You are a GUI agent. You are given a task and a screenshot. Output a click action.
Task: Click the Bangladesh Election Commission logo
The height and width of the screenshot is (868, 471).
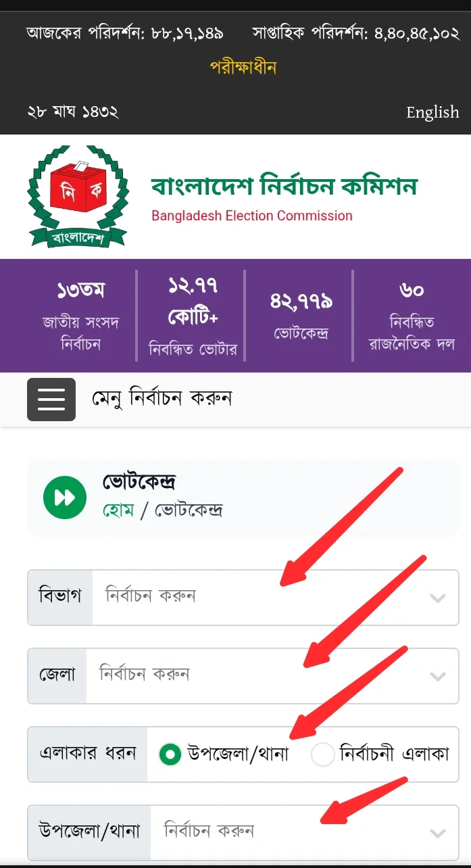pyautogui.click(x=78, y=196)
